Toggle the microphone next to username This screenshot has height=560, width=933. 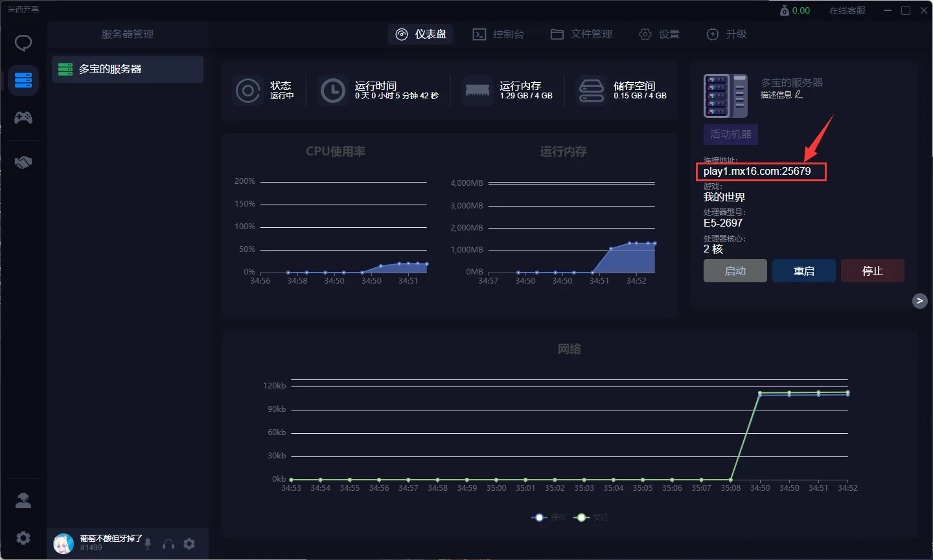(148, 544)
